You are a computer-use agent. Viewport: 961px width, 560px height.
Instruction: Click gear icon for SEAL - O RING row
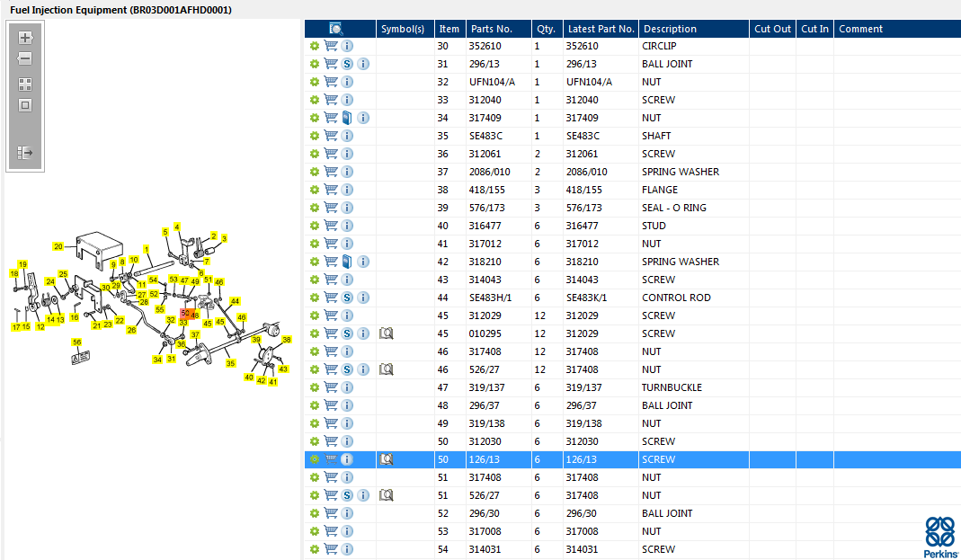[315, 208]
